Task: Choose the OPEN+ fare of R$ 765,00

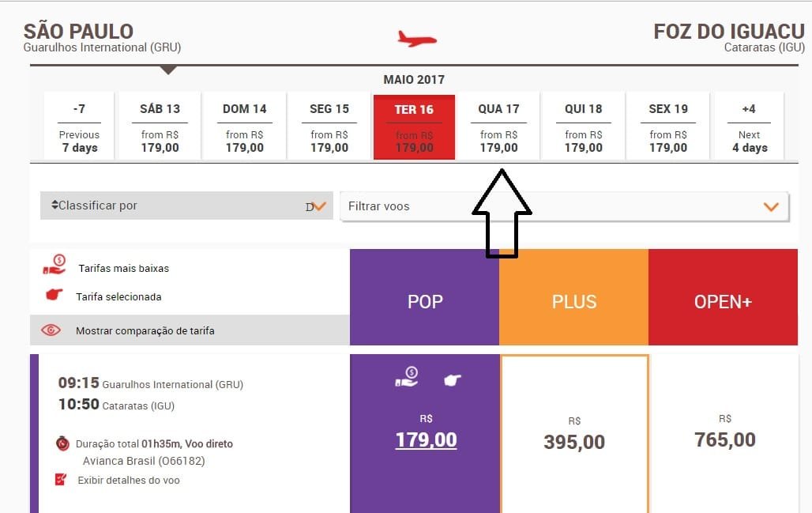Action: click(x=724, y=434)
